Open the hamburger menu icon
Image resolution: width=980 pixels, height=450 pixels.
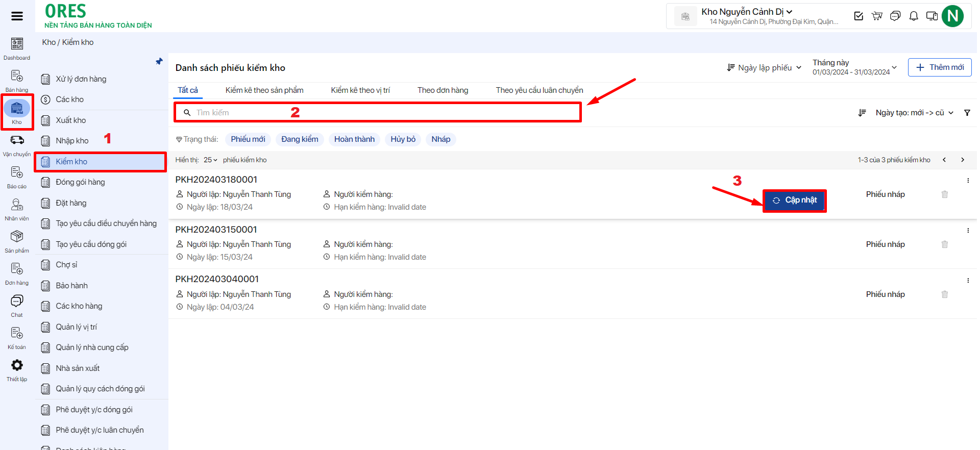17,16
